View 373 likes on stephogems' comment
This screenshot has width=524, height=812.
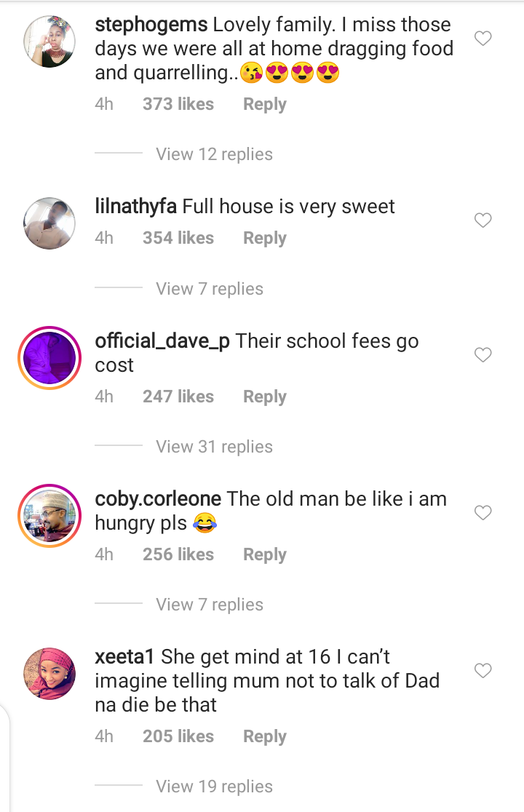178,104
